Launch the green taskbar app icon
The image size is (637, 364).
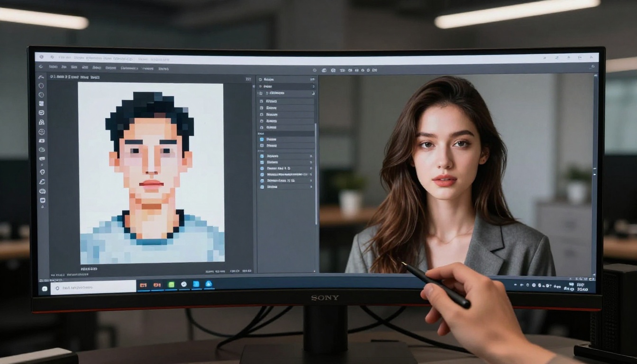coord(171,284)
